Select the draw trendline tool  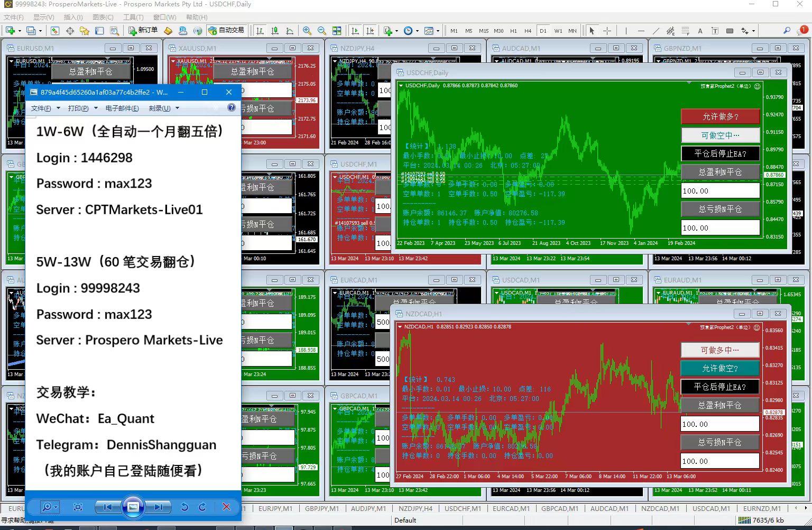tap(656, 31)
